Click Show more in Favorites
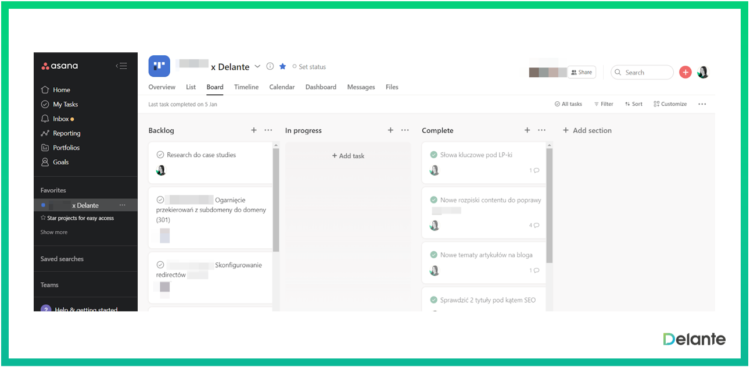Viewport: 750px width, 367px height. [54, 232]
